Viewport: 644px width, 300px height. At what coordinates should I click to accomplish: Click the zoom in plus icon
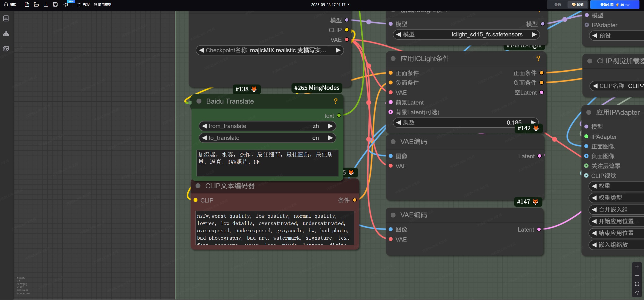tap(637, 267)
